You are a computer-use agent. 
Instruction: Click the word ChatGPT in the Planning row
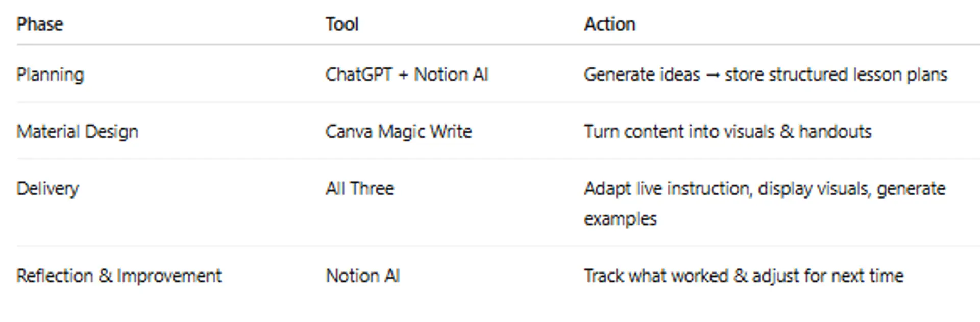point(359,75)
